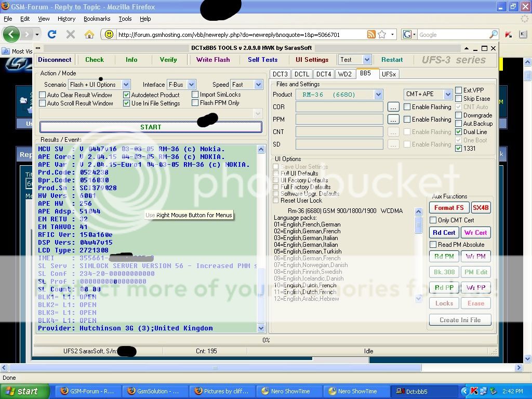Open the Interface F-Bus dropdown
This screenshot has width=532, height=399.
tap(191, 85)
